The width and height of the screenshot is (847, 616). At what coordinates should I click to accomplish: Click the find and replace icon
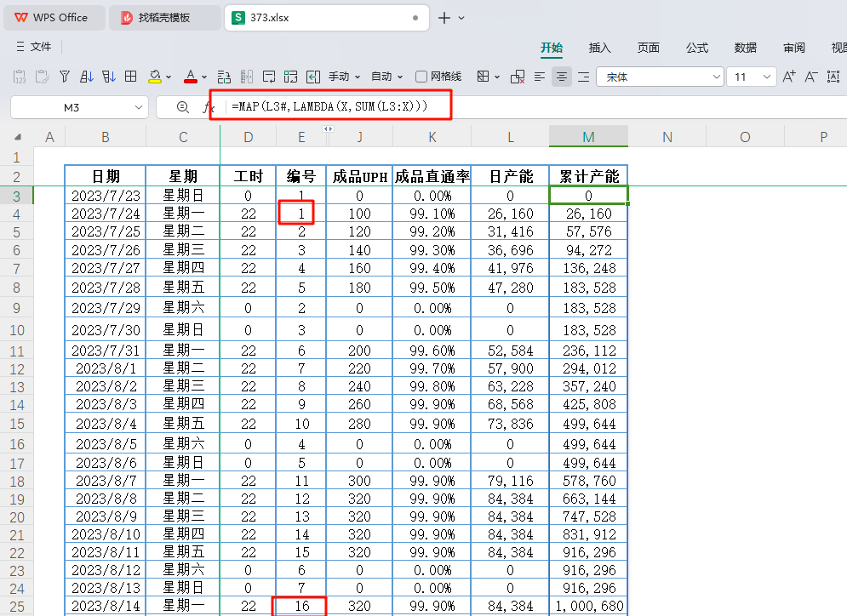pos(224,77)
